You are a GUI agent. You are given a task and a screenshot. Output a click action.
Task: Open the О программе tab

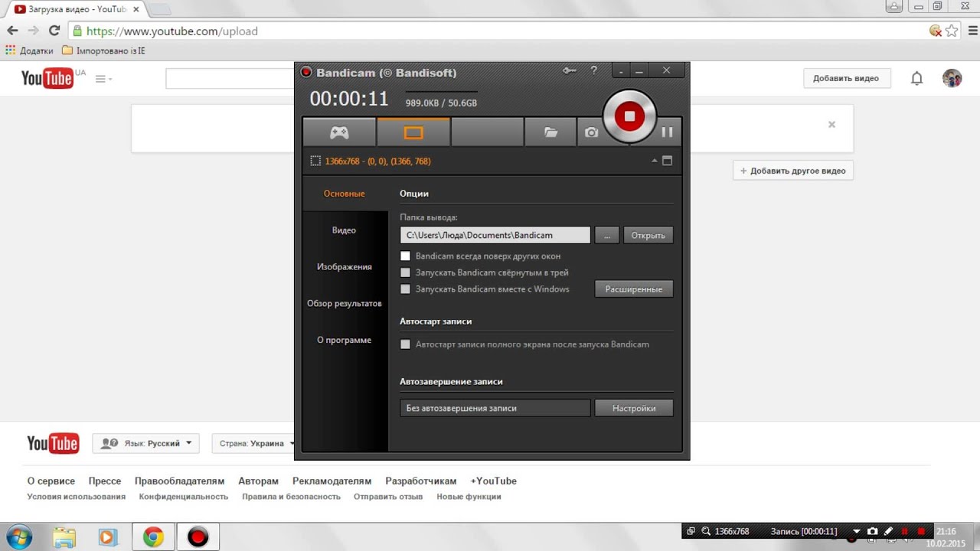(x=344, y=341)
